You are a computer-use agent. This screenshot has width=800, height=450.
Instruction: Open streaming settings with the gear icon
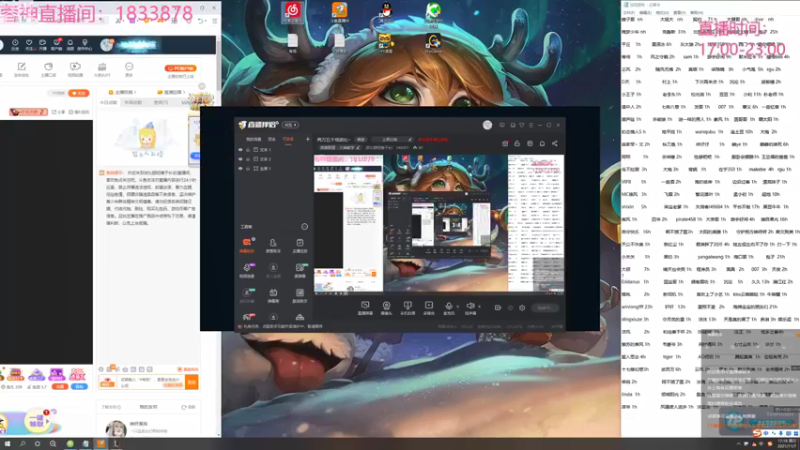coord(522,308)
